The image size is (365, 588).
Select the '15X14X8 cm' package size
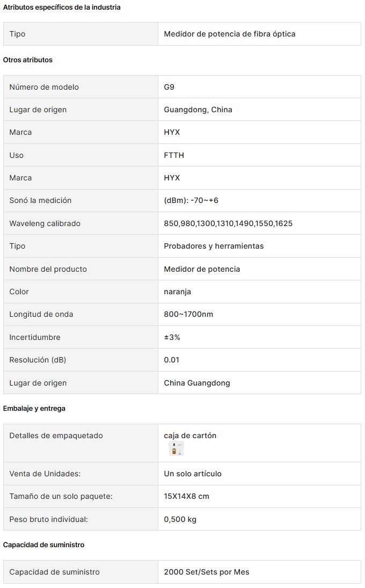click(x=186, y=497)
